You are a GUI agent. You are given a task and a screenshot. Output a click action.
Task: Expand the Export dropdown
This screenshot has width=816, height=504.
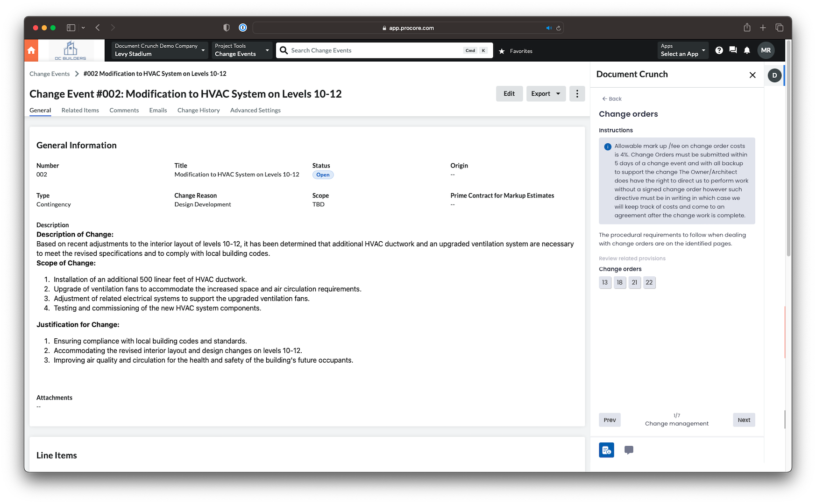[x=546, y=94]
